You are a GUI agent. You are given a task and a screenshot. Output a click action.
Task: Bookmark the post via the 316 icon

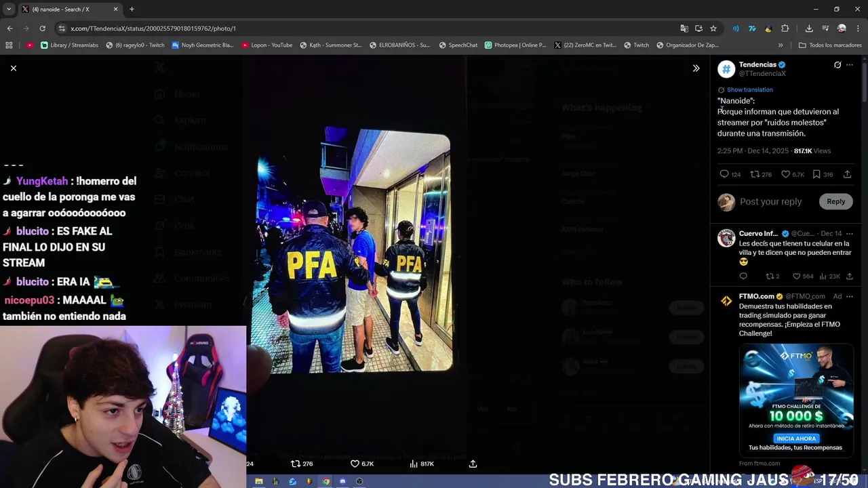click(822, 174)
